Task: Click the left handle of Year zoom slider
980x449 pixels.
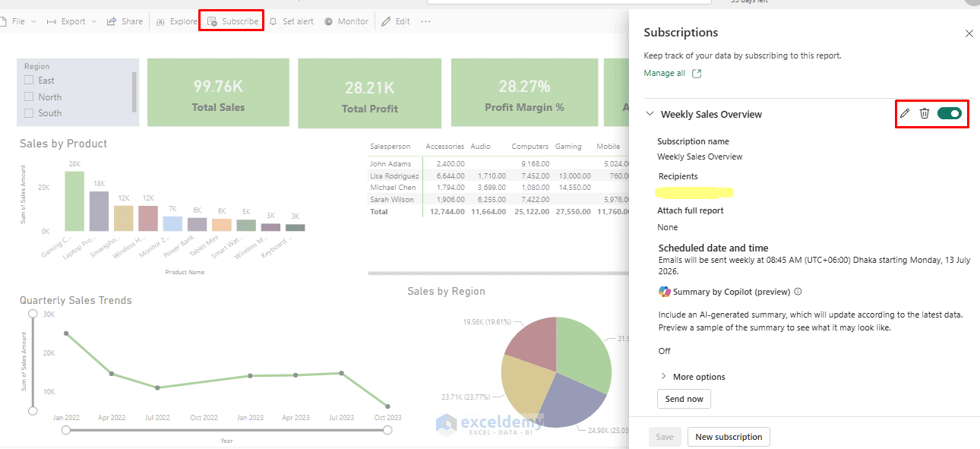Action: click(x=66, y=430)
